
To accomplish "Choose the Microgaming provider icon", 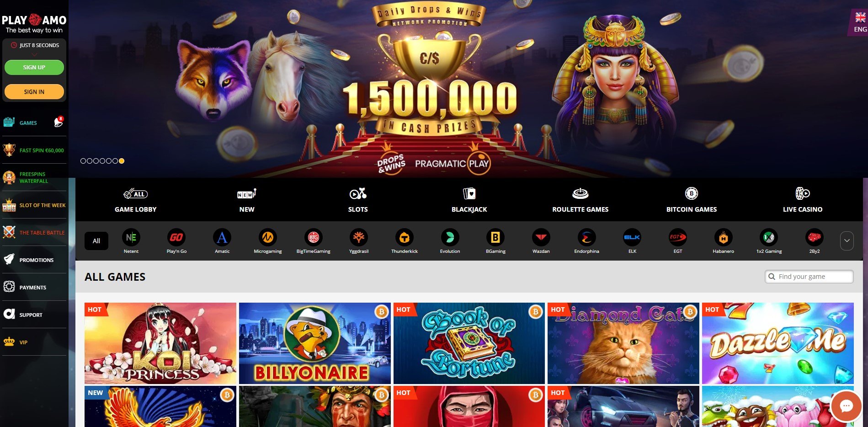I will click(268, 237).
